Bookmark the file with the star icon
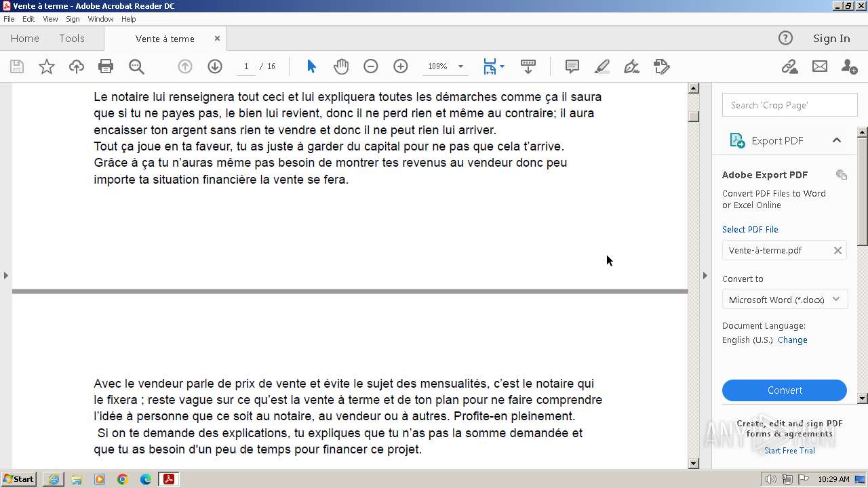This screenshot has height=488, width=868. (47, 66)
